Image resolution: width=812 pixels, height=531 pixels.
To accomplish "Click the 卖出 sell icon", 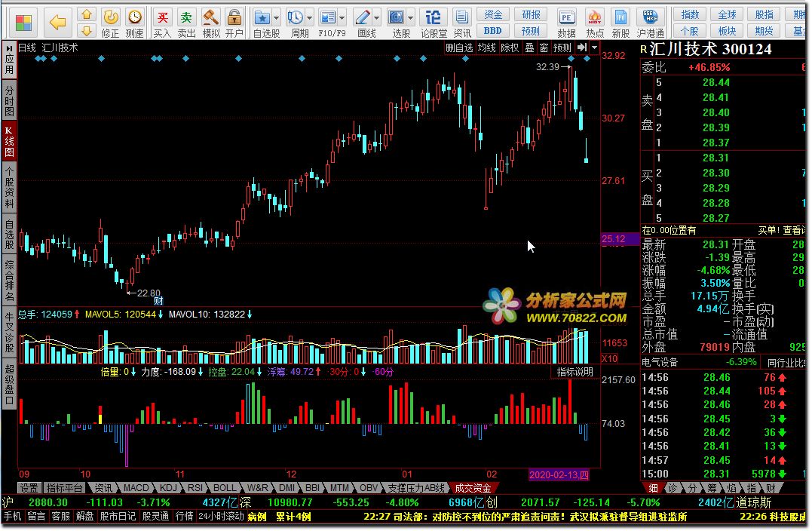I will pos(186,17).
